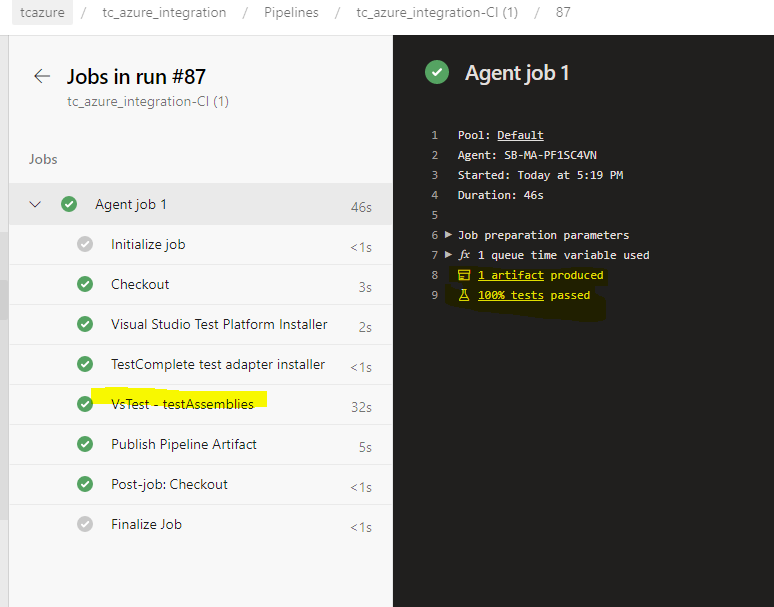The width and height of the screenshot is (774, 607).
Task: Go to Pipelines in the breadcrumb
Action: pos(291,12)
